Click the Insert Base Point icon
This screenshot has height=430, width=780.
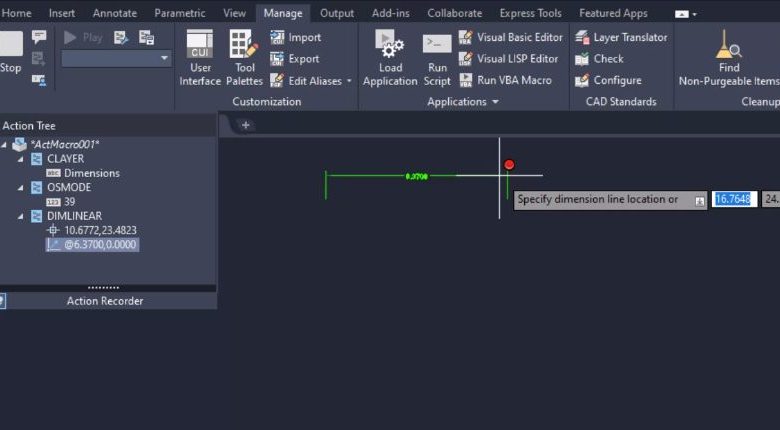(39, 59)
